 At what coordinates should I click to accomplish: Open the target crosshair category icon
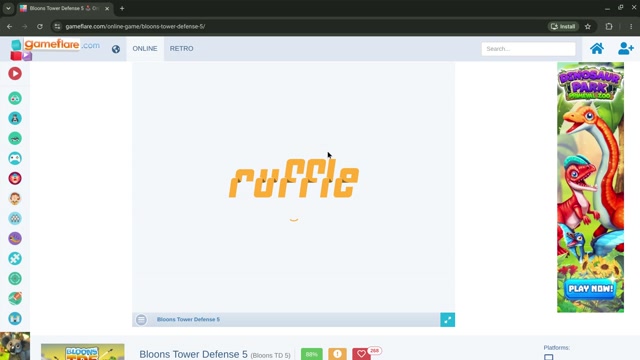point(15,278)
